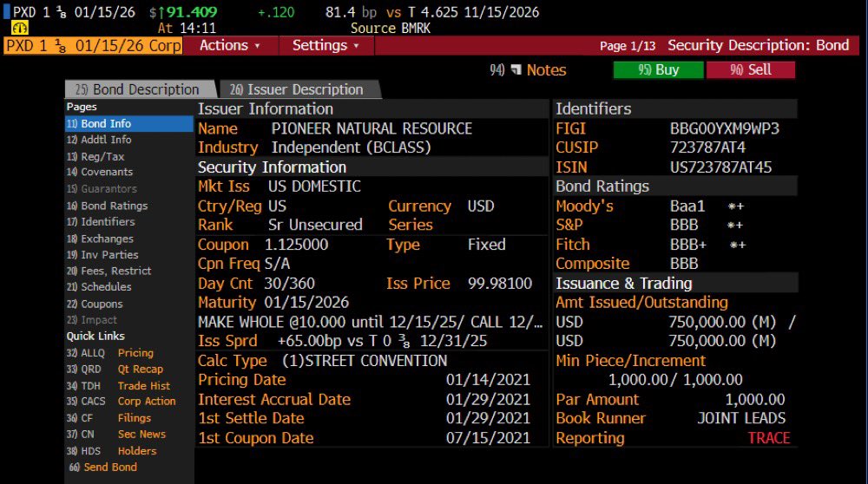Click the MAKE WHOLE call line
Viewport: 868px width, 484px height.
coord(371,322)
